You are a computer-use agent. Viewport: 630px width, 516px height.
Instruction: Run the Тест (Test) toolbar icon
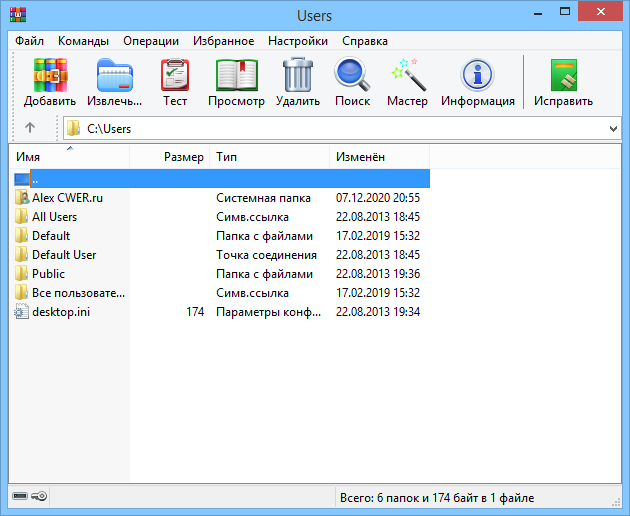tap(175, 76)
